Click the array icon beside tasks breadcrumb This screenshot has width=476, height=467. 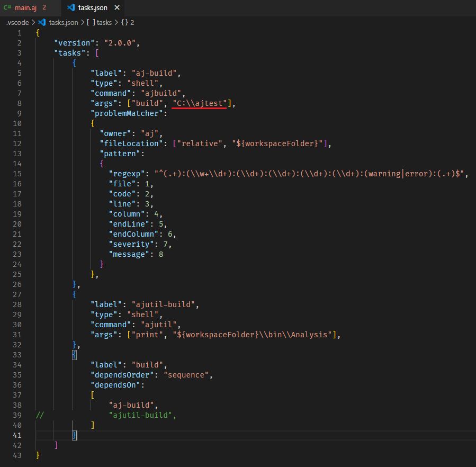(x=89, y=22)
